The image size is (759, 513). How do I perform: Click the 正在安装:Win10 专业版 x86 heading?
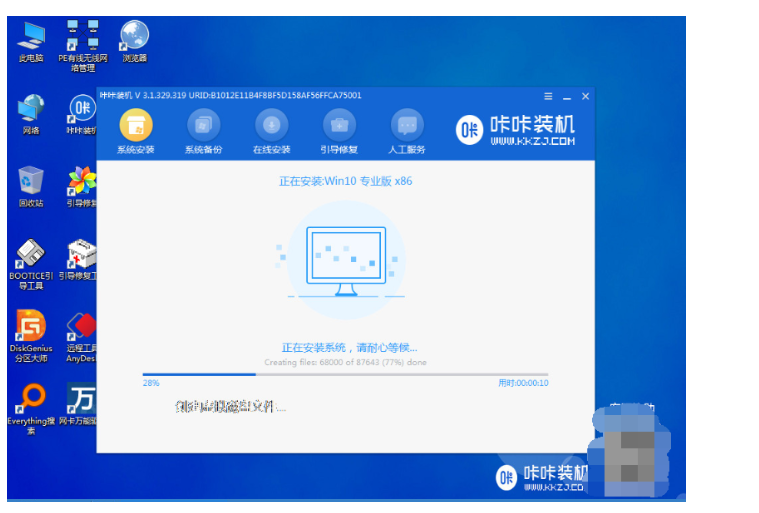tap(346, 181)
